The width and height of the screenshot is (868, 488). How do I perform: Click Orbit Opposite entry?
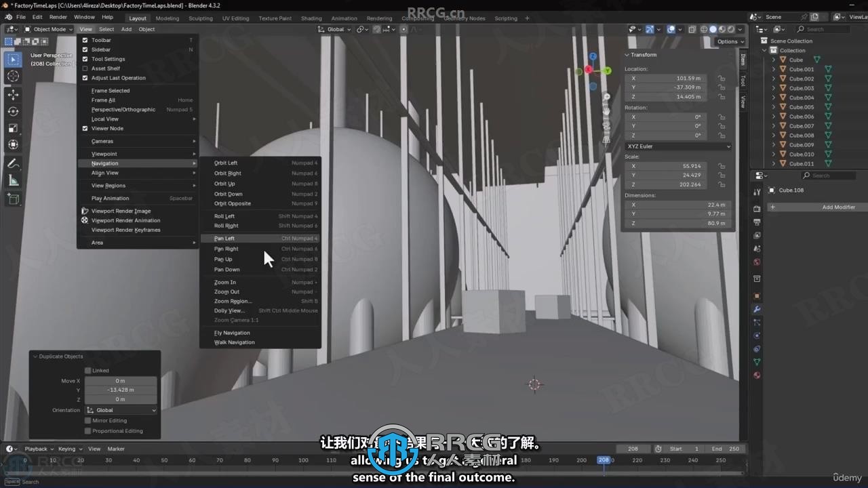[x=260, y=203]
